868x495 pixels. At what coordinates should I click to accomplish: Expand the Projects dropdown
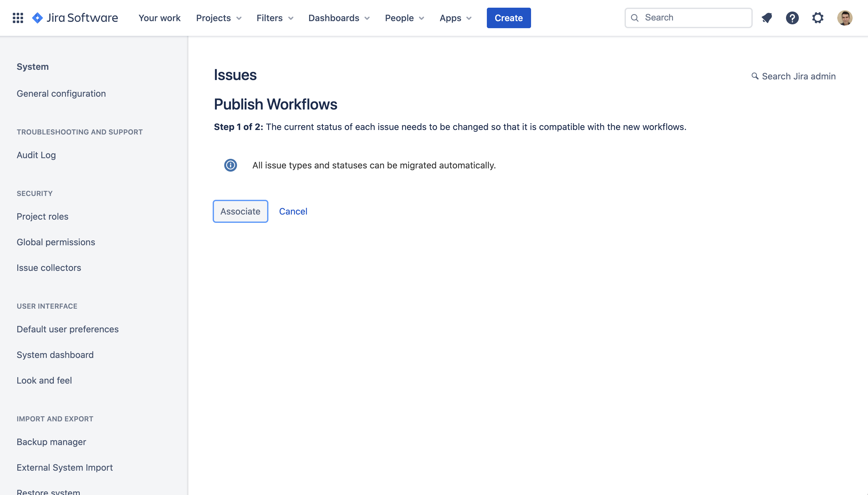pos(219,18)
